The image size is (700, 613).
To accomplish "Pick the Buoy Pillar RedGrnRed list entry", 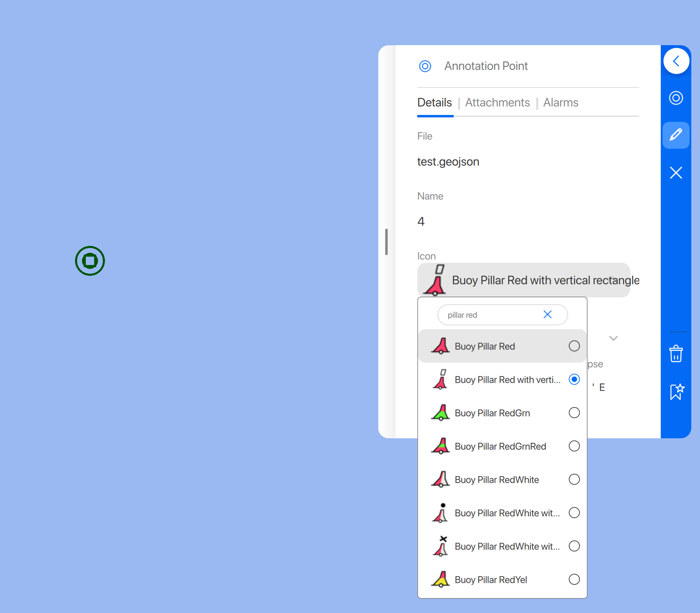I will pos(500,446).
